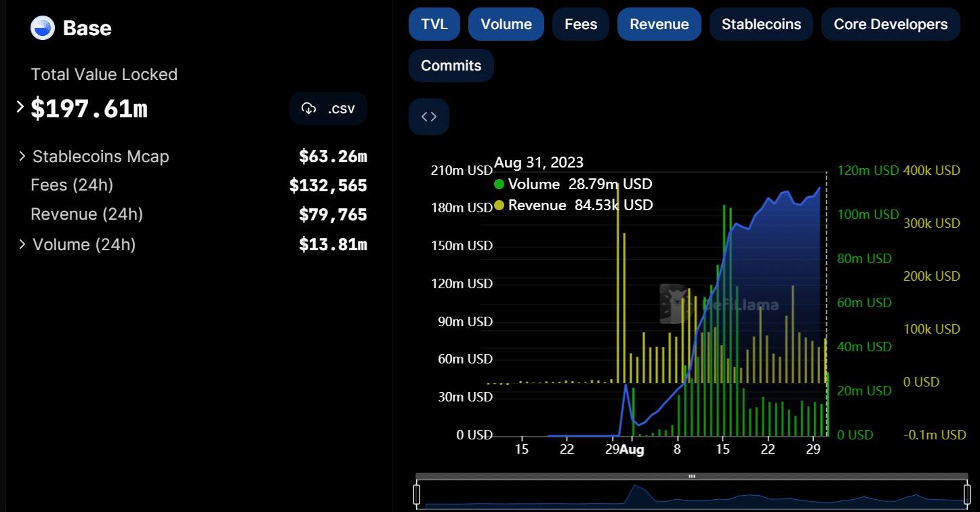Click the left range handle of timeline
980x512 pixels.
pos(417,493)
